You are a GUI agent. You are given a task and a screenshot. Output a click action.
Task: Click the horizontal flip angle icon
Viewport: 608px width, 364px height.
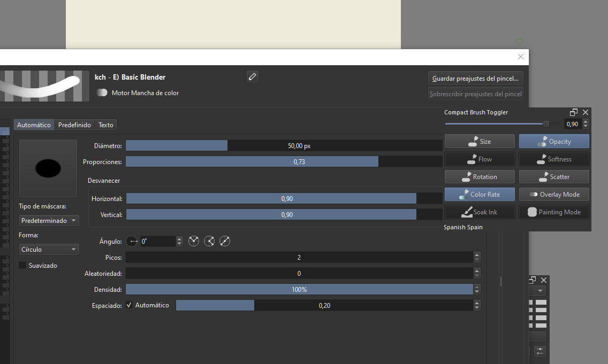tap(194, 242)
